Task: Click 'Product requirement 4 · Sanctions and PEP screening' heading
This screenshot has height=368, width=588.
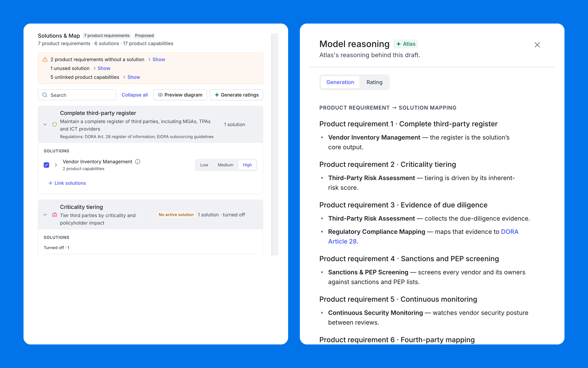Action: click(x=409, y=259)
